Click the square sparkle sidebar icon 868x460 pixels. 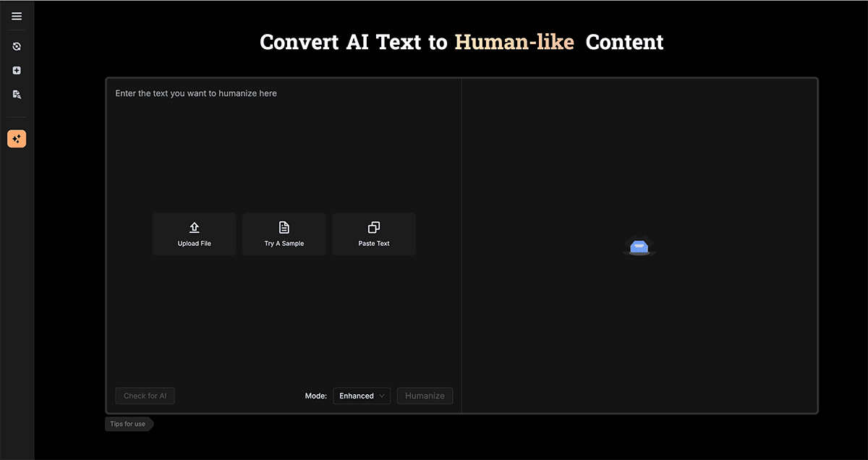pos(17,70)
